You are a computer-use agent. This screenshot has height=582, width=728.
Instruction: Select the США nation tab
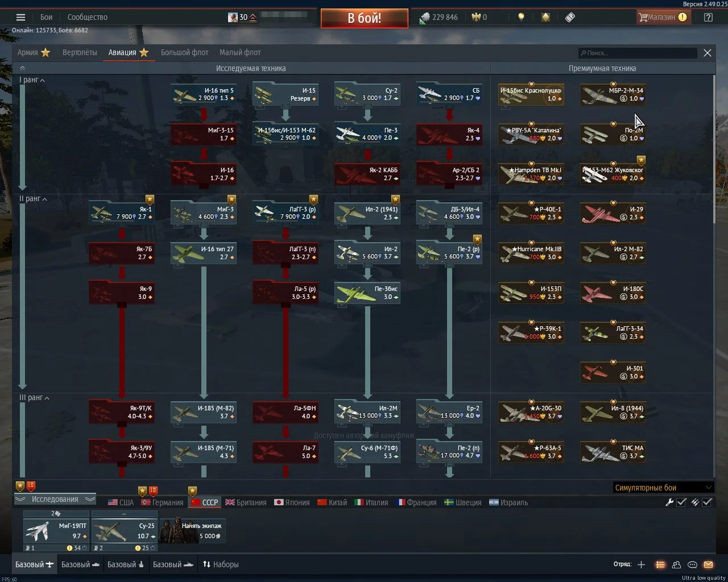121,502
